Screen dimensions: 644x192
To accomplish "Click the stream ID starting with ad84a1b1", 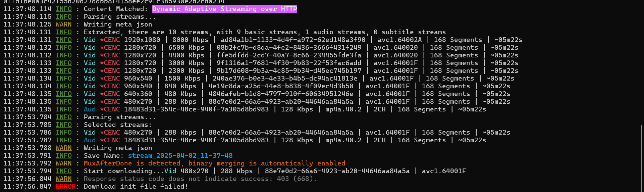I will click(293, 40).
